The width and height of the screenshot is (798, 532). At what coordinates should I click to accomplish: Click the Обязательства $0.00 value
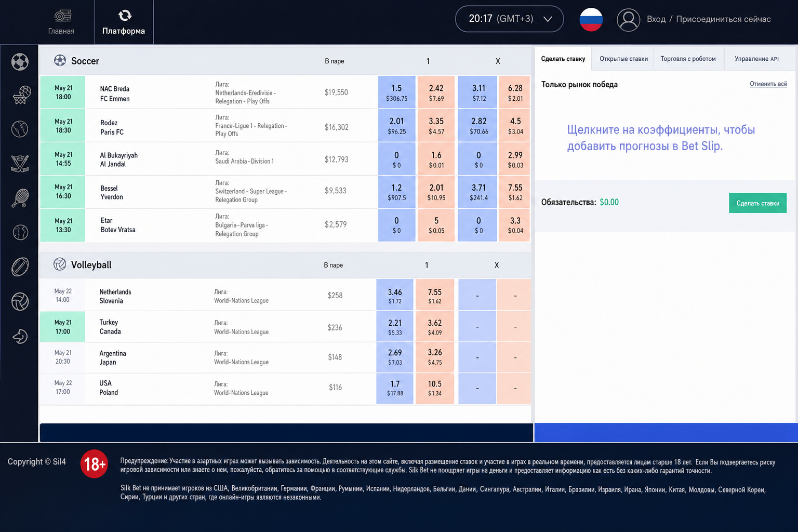609,202
